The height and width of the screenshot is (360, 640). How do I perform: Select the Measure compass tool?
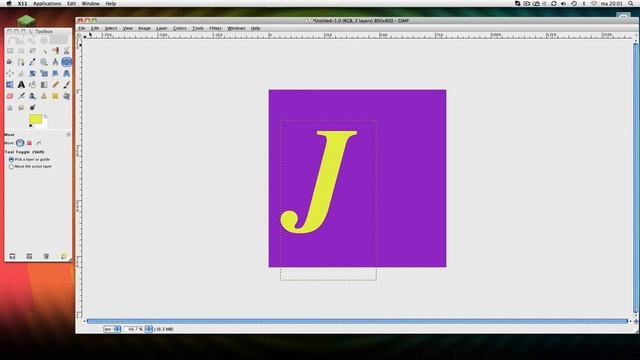click(x=55, y=62)
